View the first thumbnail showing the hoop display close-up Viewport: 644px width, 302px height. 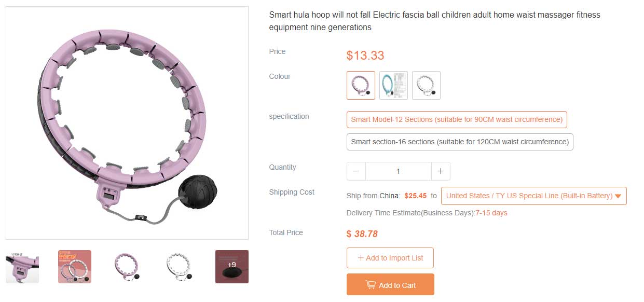22,267
